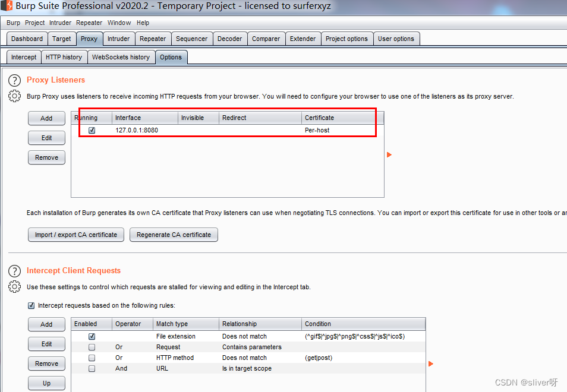Select the Proxy tab
Screen dimensions: 567x392
pyautogui.click(x=89, y=39)
